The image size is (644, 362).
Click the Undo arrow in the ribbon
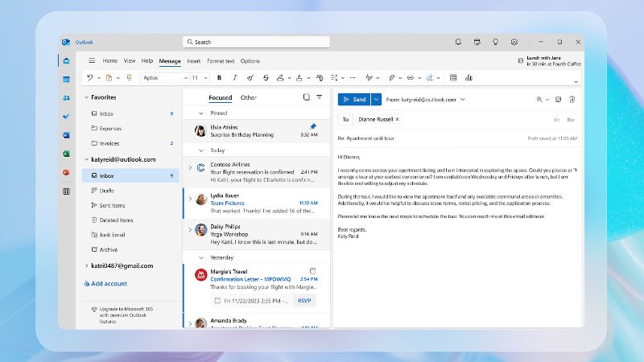[x=90, y=77]
